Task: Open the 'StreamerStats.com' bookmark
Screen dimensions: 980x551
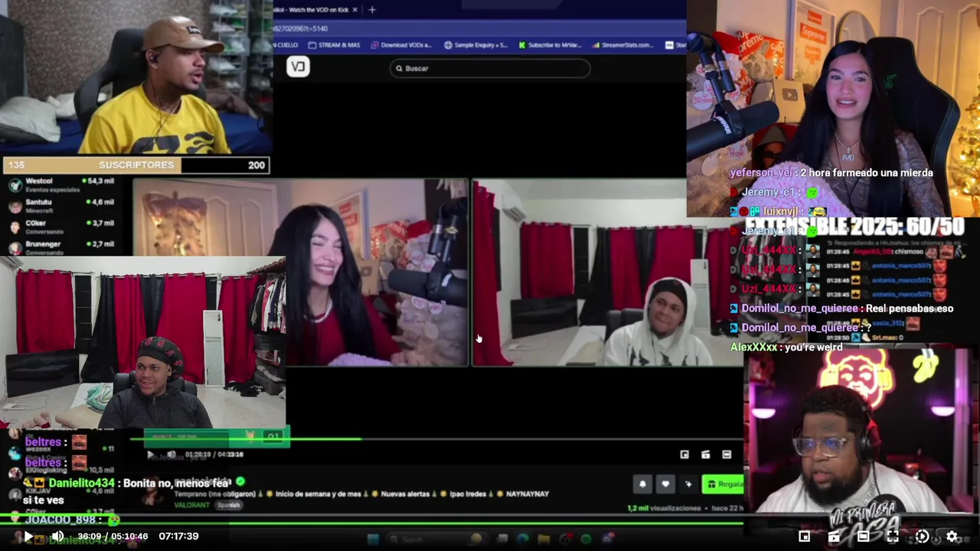Action: pos(622,45)
